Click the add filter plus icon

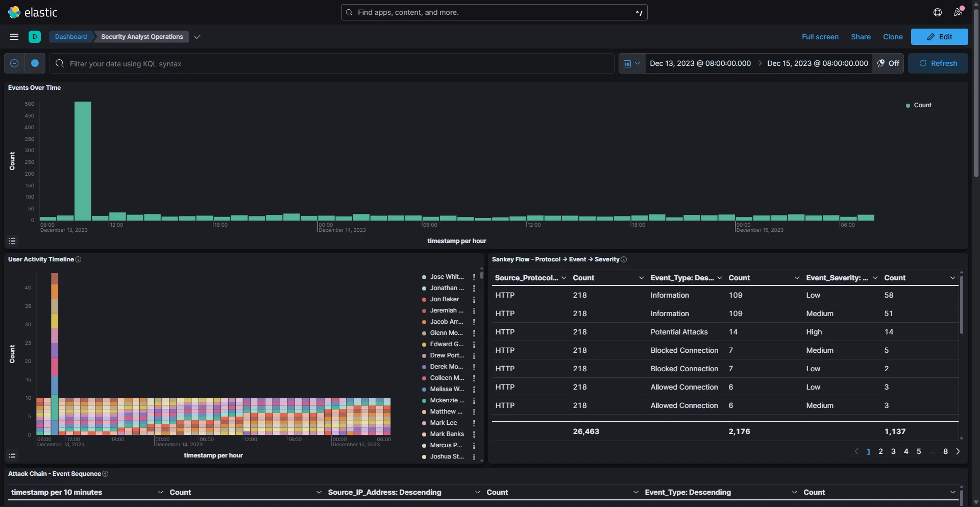pyautogui.click(x=35, y=63)
